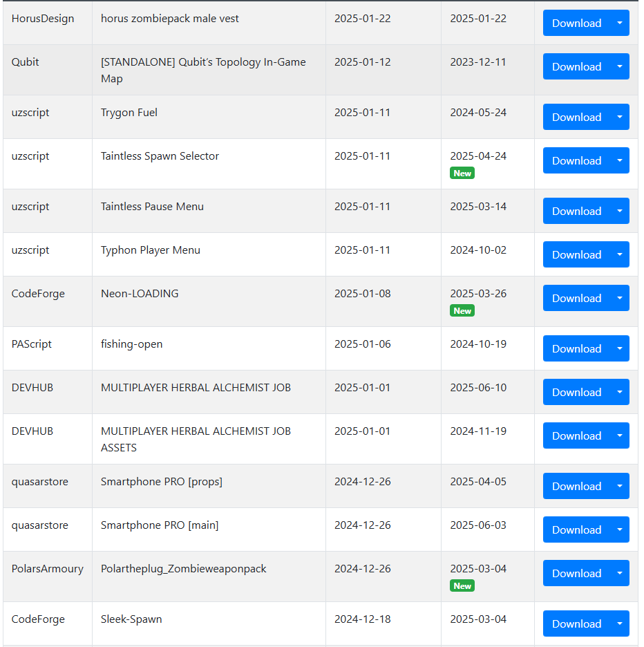Click asset name Polartheplug_Zombieweaponpack
This screenshot has width=644, height=647.
coord(184,569)
